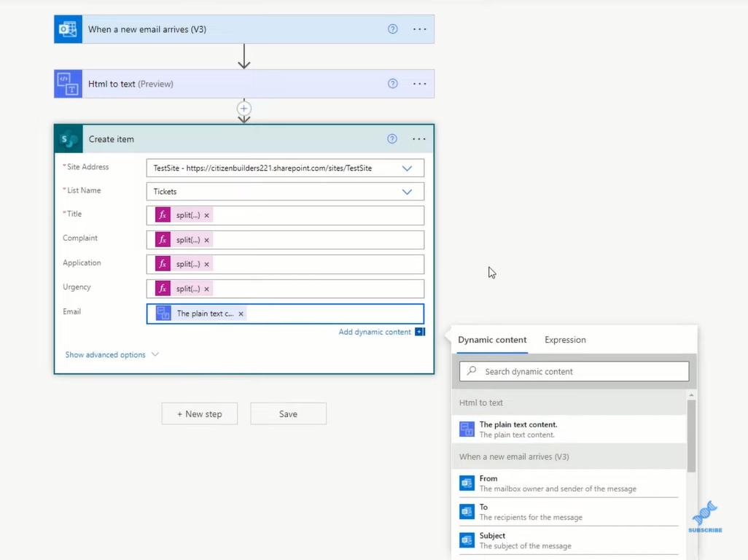This screenshot has height=560, width=748.
Task: Click the Outlook icon on the email trigger
Action: 69,29
